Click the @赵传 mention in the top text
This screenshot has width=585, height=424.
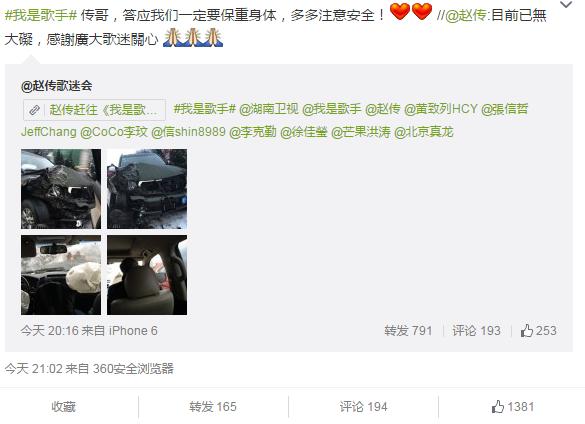[466, 15]
